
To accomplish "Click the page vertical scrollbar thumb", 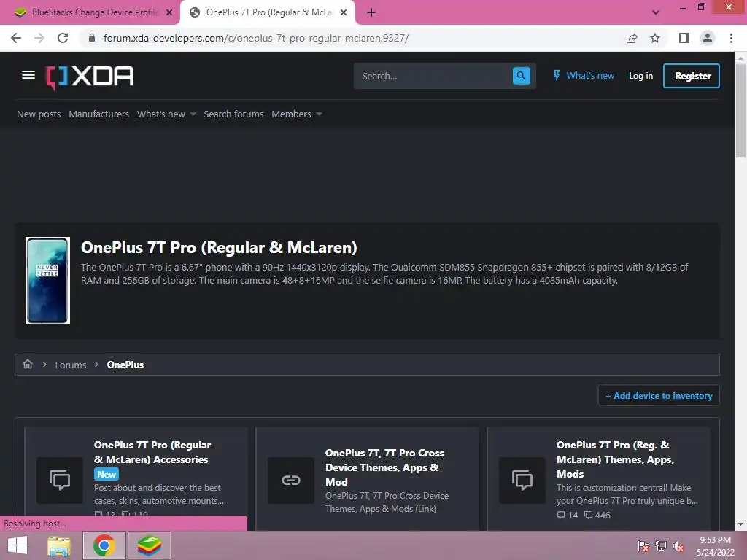I will [740, 109].
